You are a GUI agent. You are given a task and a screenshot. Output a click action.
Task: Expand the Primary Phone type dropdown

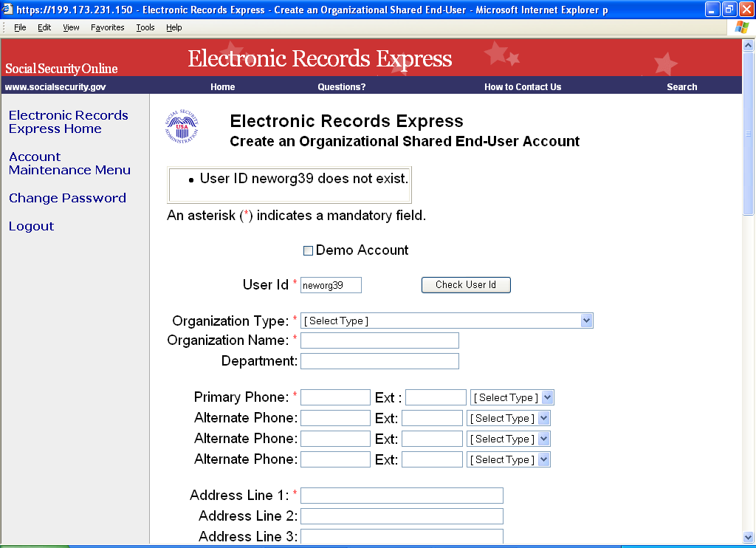[512, 397]
